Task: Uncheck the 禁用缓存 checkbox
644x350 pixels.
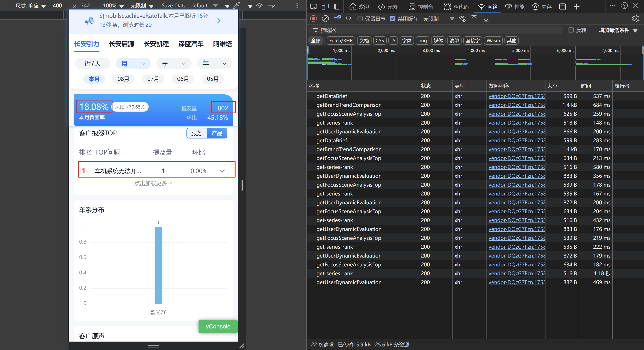Action: [x=392, y=19]
